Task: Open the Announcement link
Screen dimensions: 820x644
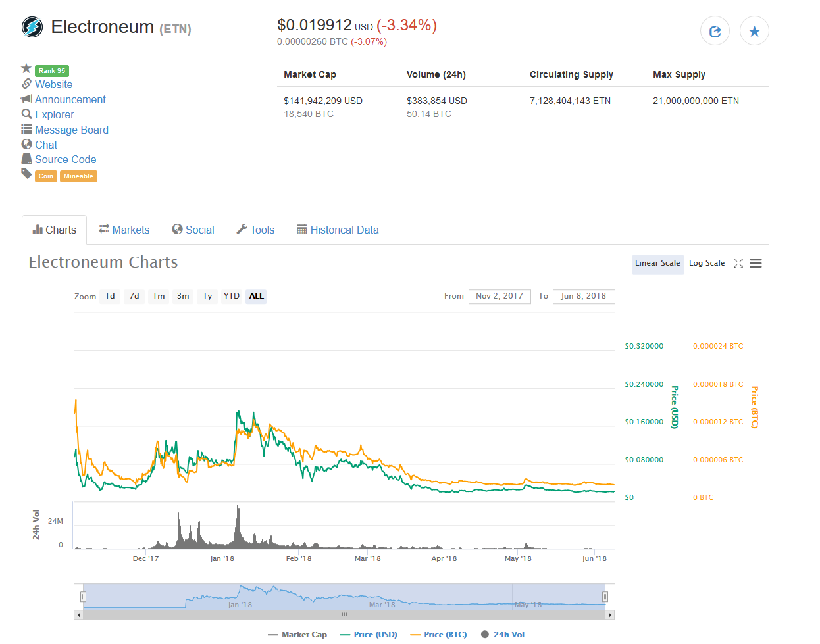Action: 70,99
